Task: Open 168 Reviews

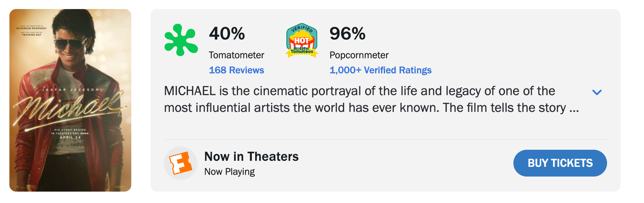Action: pyautogui.click(x=236, y=70)
